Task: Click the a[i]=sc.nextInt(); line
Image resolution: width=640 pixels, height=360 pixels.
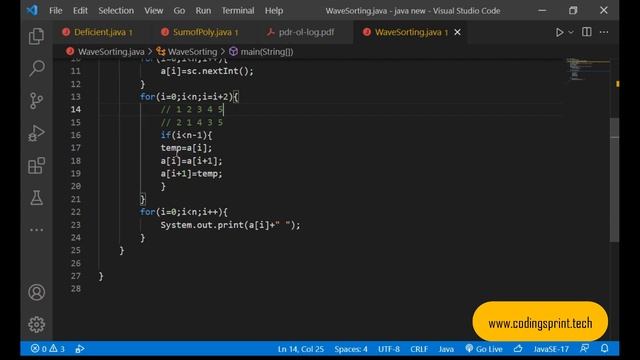Action: click(x=207, y=71)
